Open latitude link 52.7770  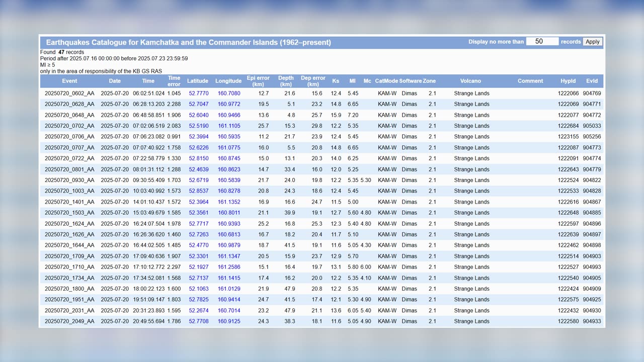click(x=199, y=94)
